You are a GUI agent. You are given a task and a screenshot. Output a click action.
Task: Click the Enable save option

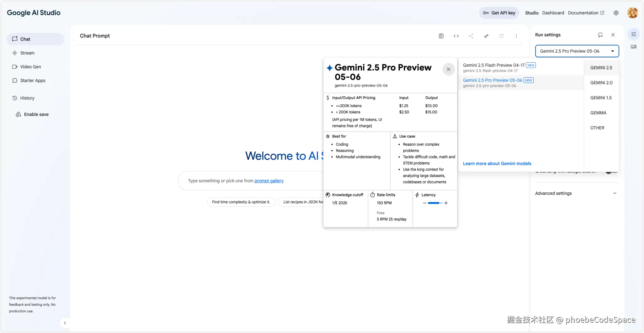click(x=32, y=114)
